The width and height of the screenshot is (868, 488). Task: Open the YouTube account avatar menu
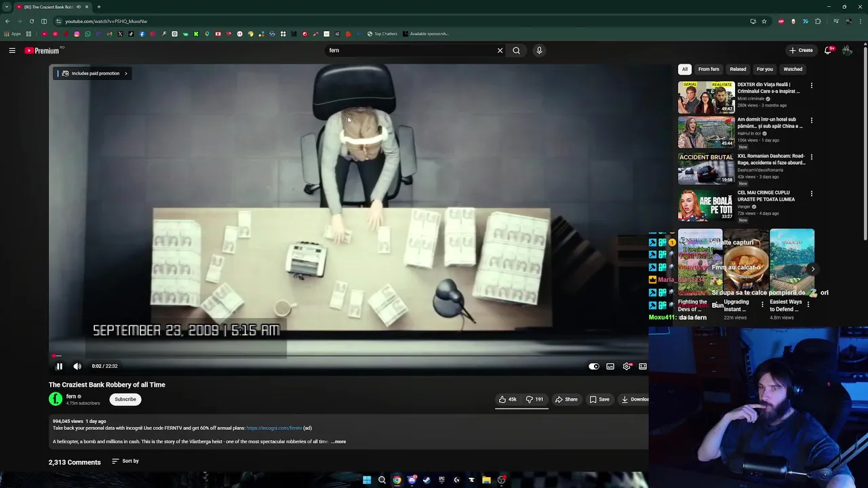[x=848, y=50]
